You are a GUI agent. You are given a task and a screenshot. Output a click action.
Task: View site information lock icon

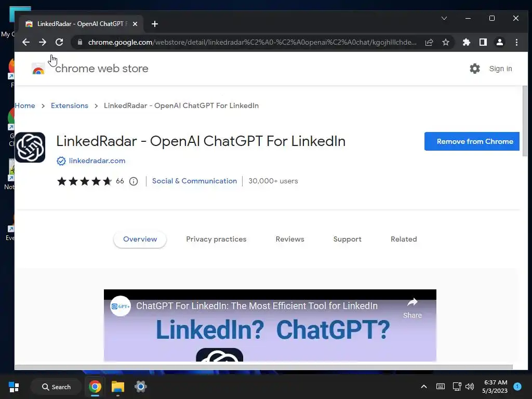tap(80, 42)
